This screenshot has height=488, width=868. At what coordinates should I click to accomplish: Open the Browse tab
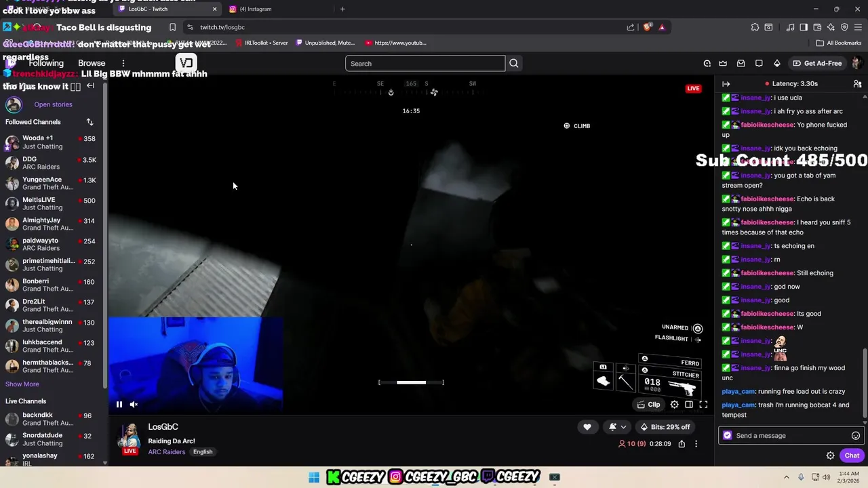(92, 63)
